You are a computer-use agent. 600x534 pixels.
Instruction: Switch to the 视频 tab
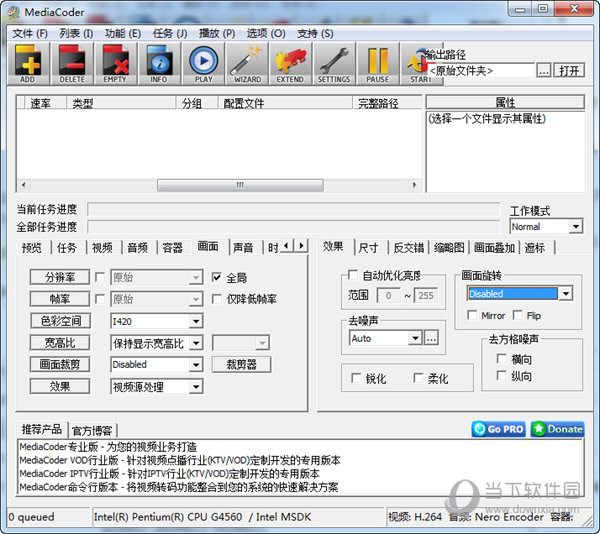(x=102, y=247)
